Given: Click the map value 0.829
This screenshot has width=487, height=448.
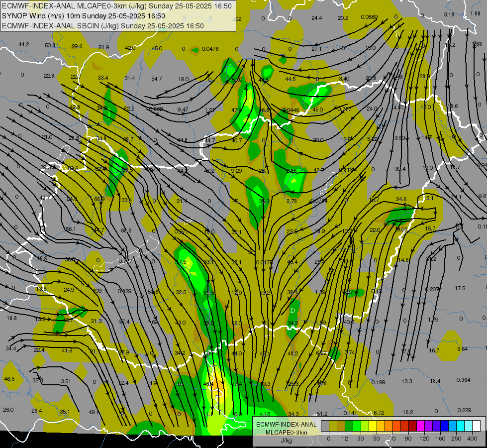Looking at the screenshot, I should click(x=124, y=291).
